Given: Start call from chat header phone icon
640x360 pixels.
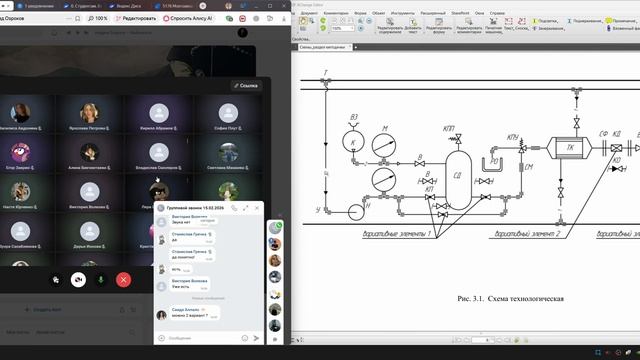Looking at the screenshot, I should (234, 208).
